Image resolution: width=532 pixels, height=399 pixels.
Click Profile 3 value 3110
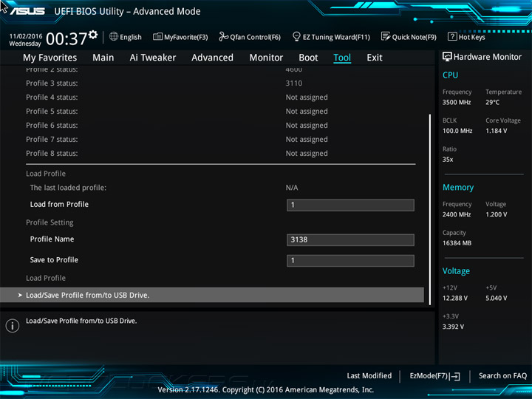coord(294,83)
